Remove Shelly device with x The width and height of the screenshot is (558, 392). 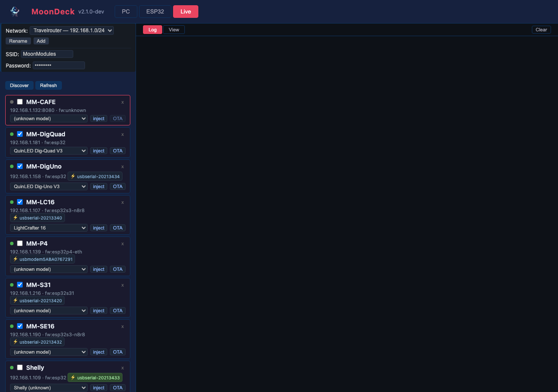[x=122, y=368]
